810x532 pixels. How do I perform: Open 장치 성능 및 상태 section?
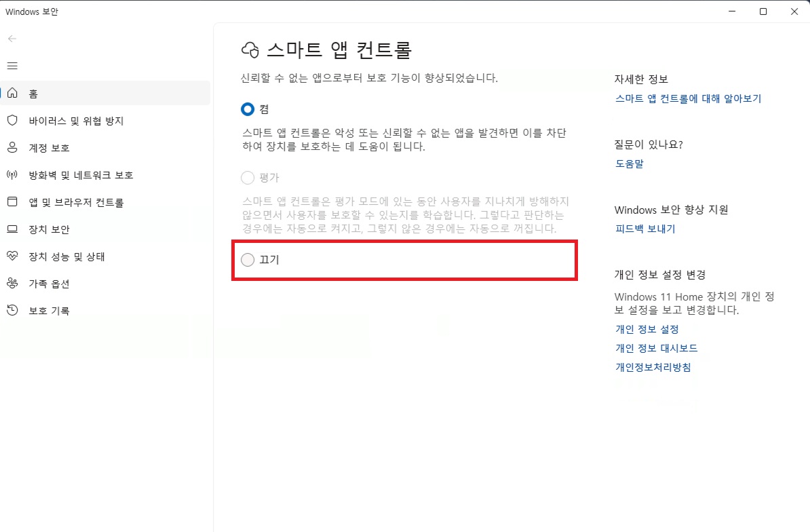(x=105, y=256)
